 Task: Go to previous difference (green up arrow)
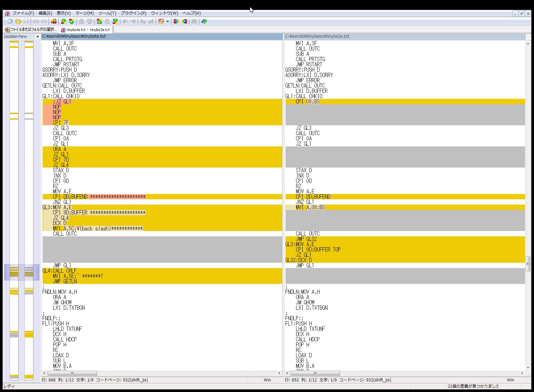71,21
